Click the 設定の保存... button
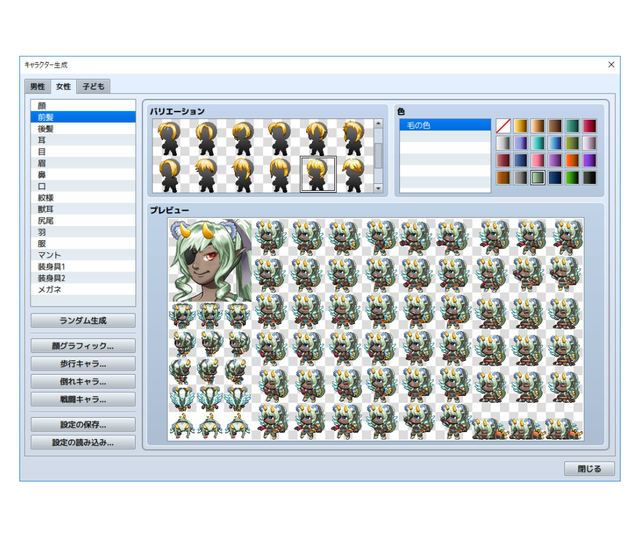Image resolution: width=640 pixels, height=538 pixels. (83, 425)
